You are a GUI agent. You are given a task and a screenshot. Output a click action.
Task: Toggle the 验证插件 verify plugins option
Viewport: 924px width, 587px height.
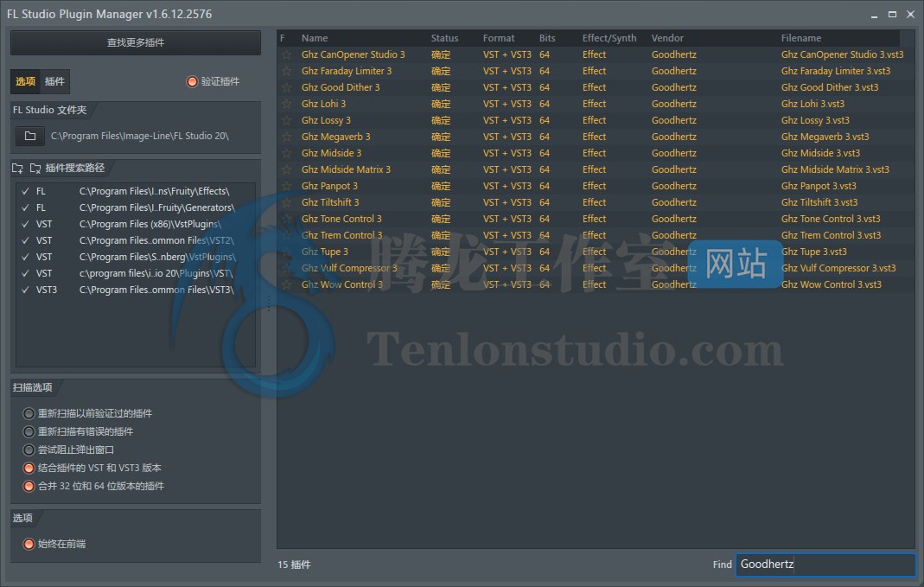[192, 81]
